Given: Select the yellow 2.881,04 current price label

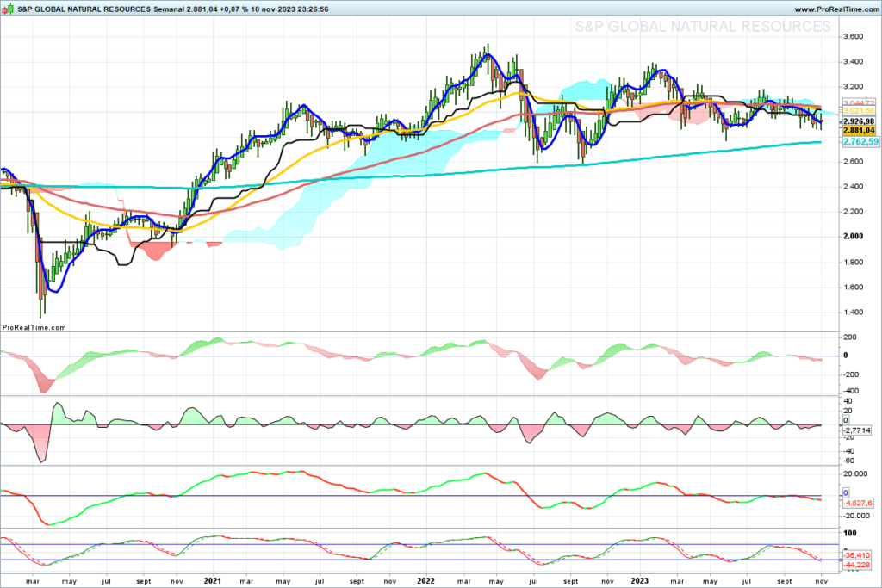Looking at the screenshot, I should pos(859,130).
